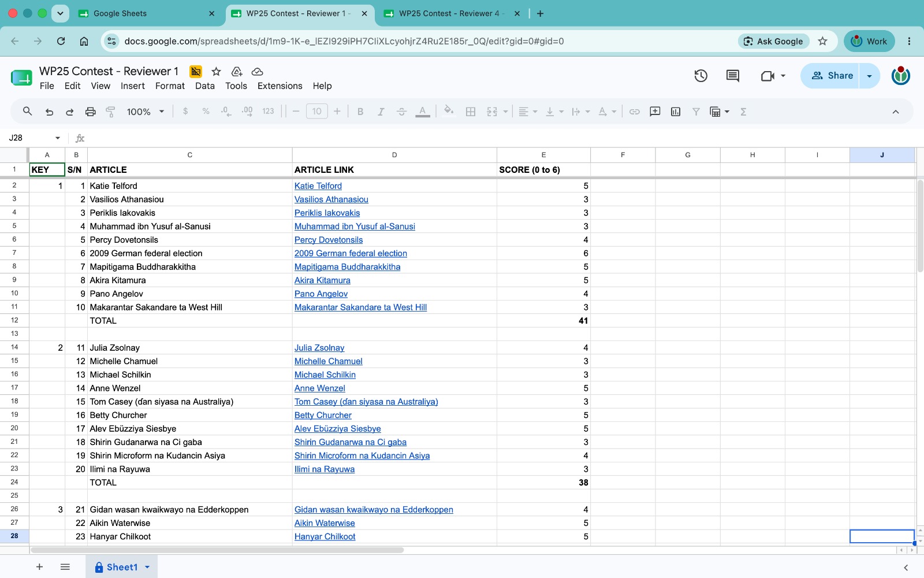The image size is (924, 578).
Task: Open text color picker
Action: point(423,112)
